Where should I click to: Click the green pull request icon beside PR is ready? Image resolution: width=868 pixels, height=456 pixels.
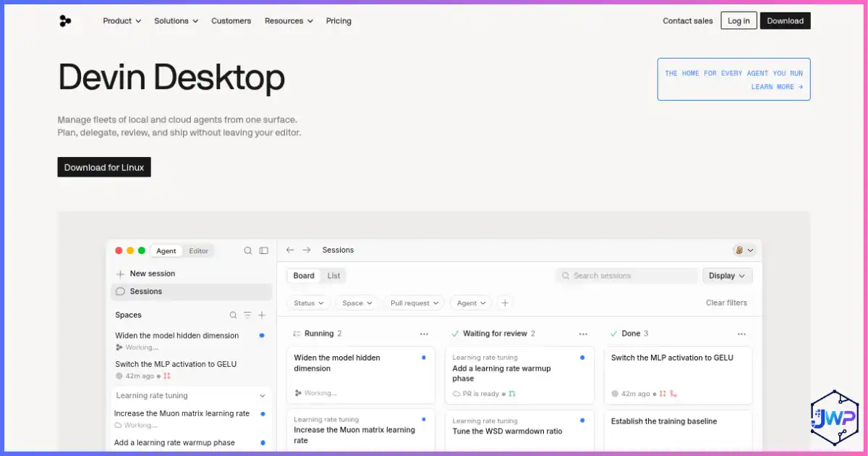(512, 394)
